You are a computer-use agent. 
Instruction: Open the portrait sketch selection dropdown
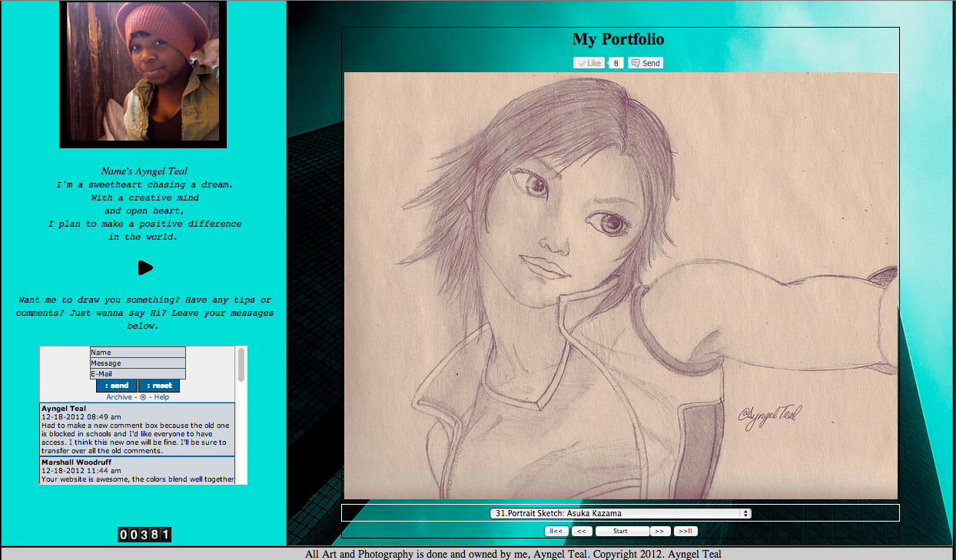[x=620, y=513]
